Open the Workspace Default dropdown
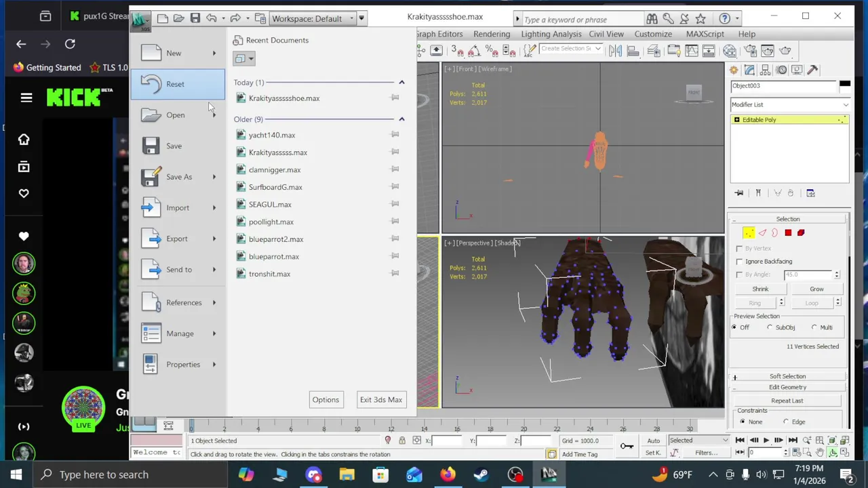This screenshot has height=488, width=868. (313, 19)
